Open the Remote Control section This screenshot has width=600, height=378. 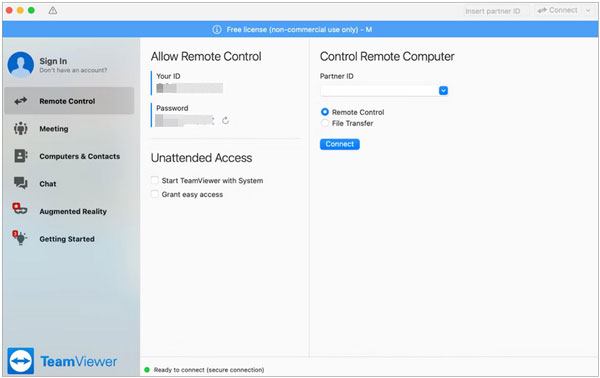[x=69, y=101]
